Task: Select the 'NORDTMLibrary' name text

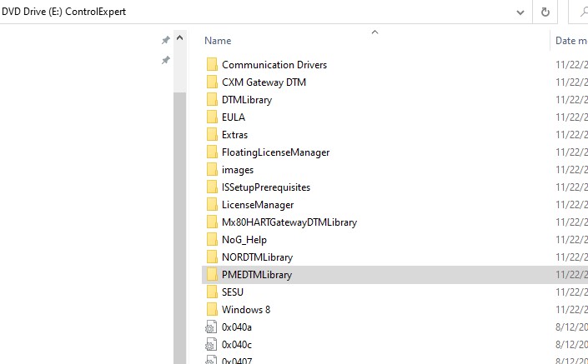Action: coord(257,257)
